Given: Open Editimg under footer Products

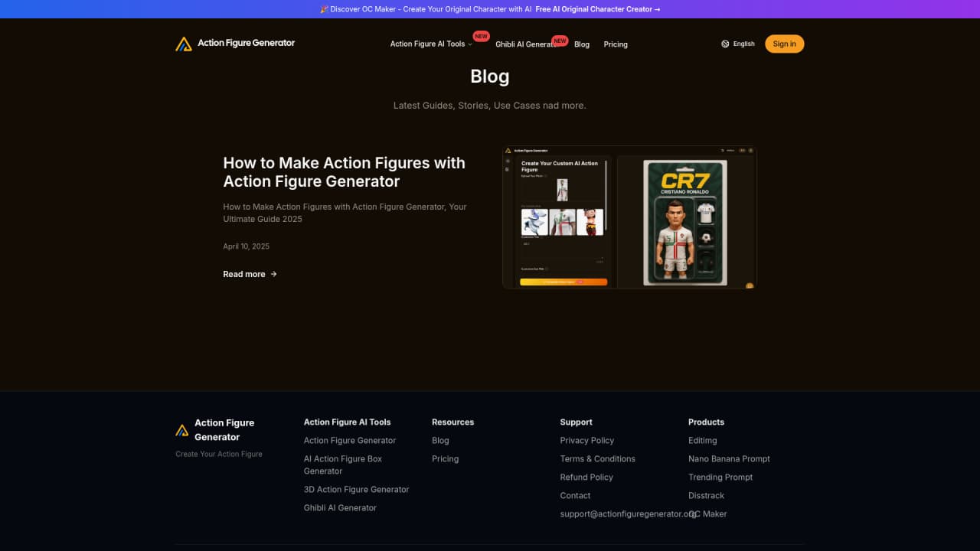Looking at the screenshot, I should [703, 441].
